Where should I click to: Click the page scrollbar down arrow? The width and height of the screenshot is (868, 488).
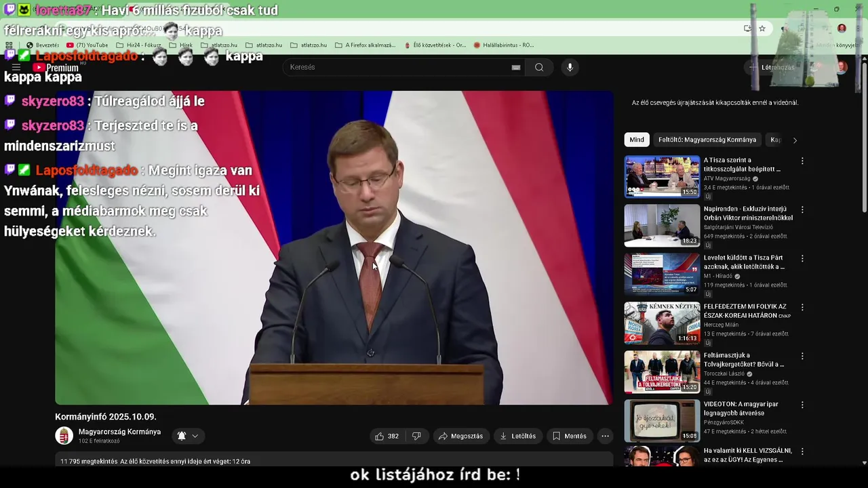pyautogui.click(x=864, y=463)
